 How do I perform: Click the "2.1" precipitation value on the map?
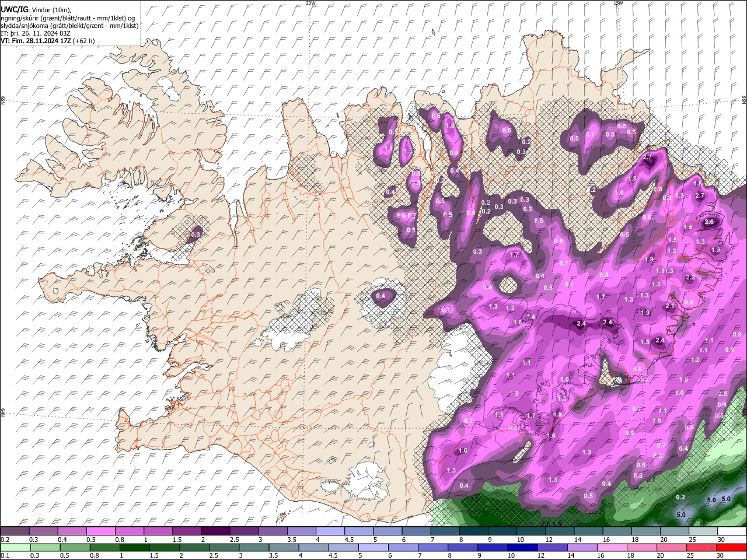pyautogui.click(x=670, y=306)
